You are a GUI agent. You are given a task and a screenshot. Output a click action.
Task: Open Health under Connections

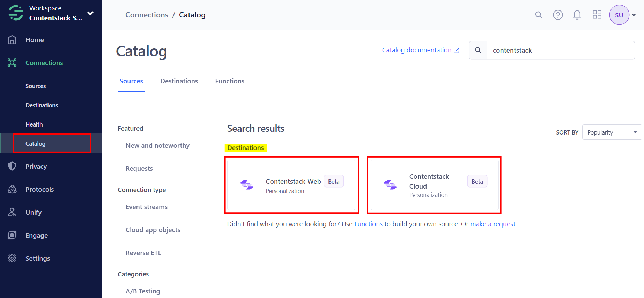tap(34, 124)
